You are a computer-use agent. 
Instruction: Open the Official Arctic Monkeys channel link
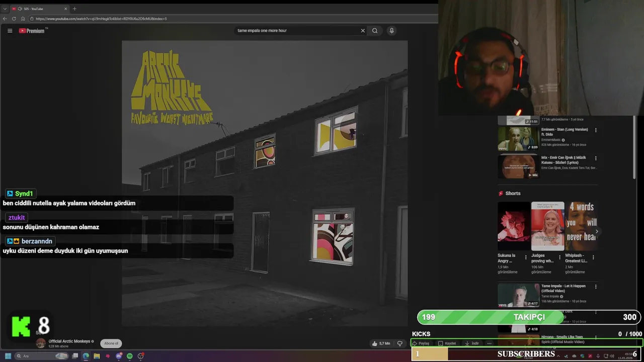69,341
